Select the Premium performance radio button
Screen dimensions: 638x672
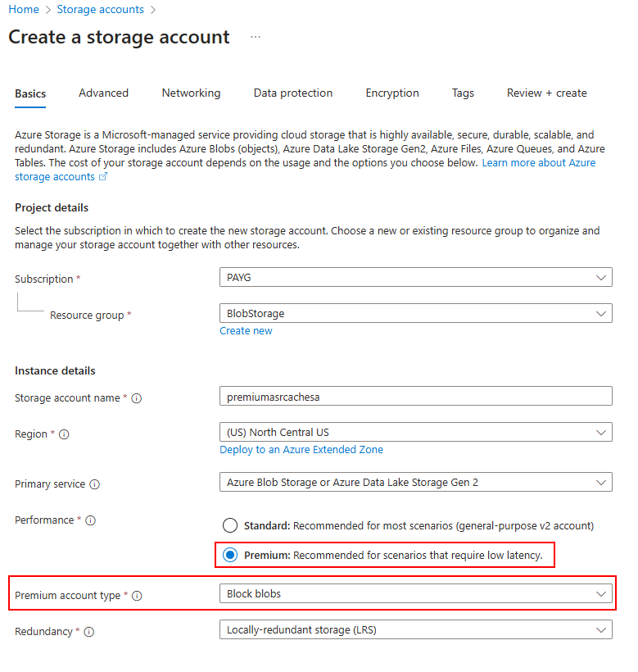coord(230,555)
